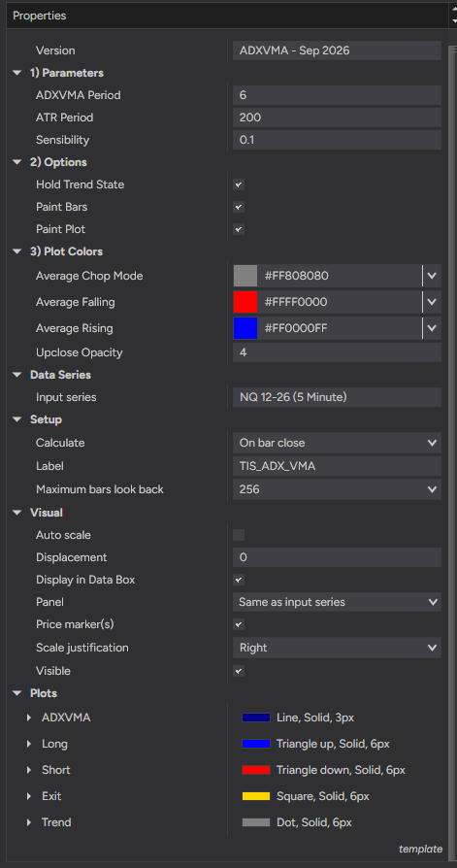Open Average Rising color dropdown
Image resolution: width=457 pixels, height=868 pixels.
pyautogui.click(x=432, y=328)
